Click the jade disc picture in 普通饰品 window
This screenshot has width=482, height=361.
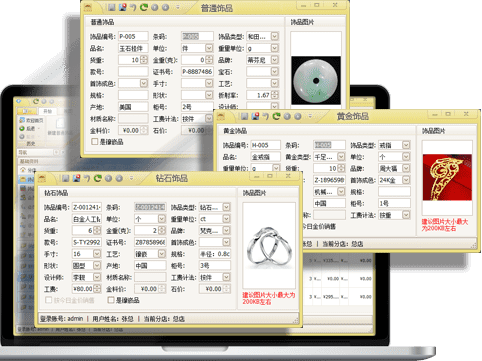316,80
